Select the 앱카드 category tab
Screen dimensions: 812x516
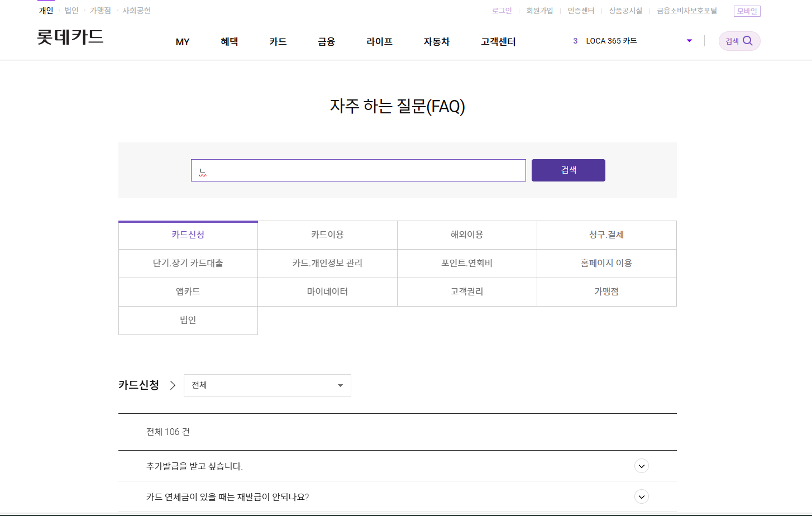click(x=188, y=292)
